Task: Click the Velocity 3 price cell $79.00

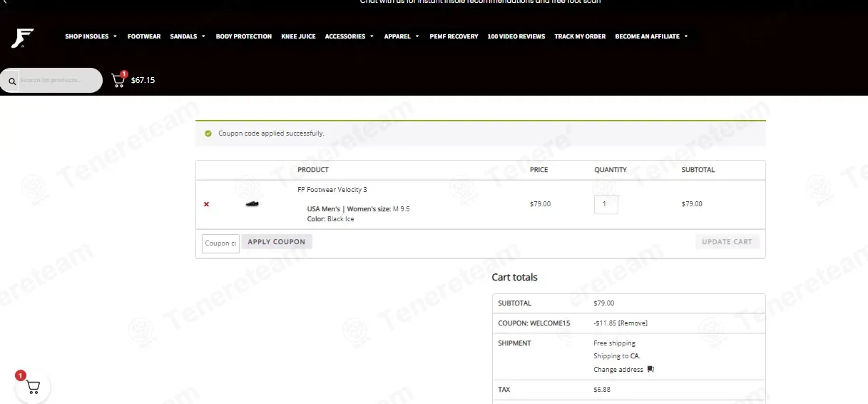Action: (540, 204)
